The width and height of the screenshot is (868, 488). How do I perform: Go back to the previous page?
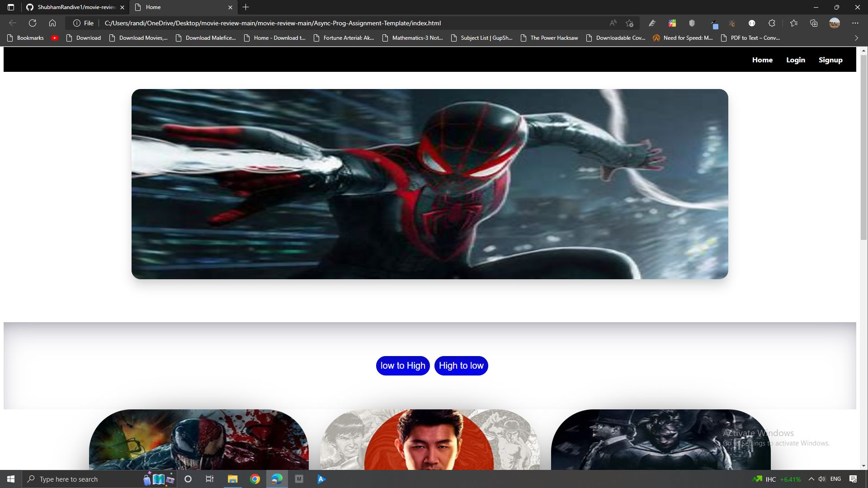point(12,23)
